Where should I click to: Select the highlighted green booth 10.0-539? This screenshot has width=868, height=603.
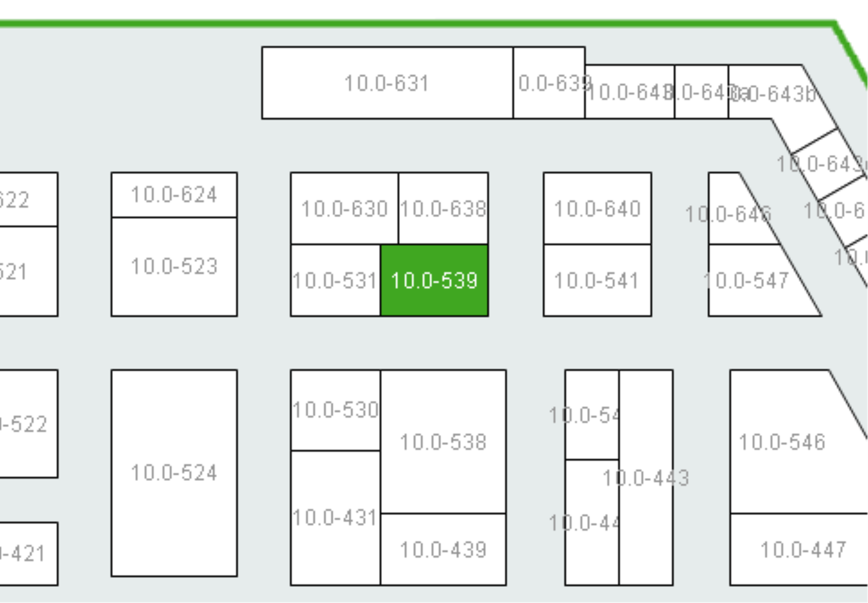(x=435, y=280)
